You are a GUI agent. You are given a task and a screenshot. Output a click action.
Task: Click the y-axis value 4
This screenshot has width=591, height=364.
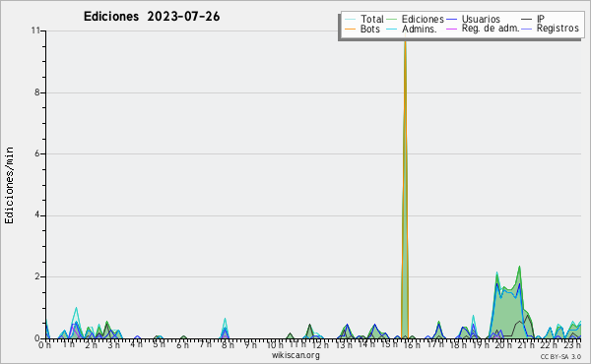coord(37,215)
